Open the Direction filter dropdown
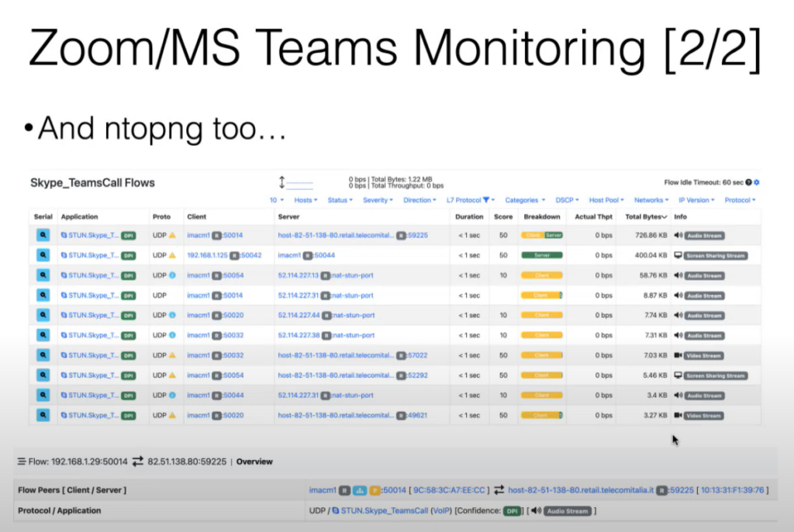The width and height of the screenshot is (794, 532). pos(419,200)
